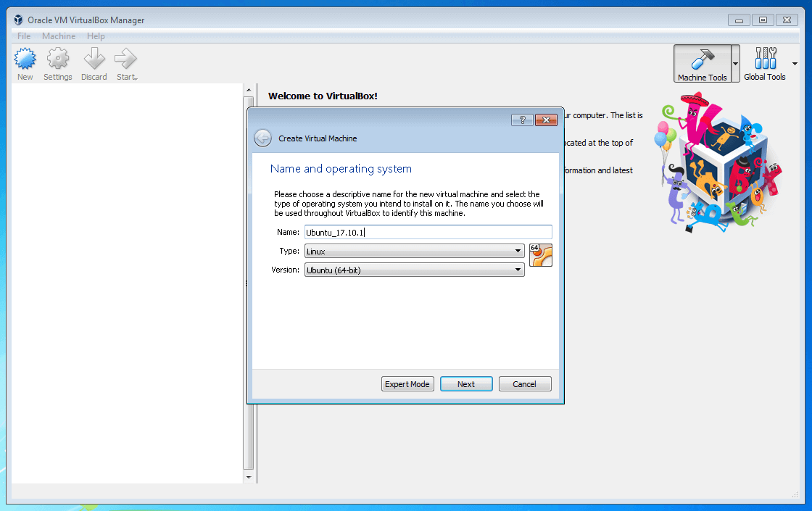Click the Ubuntu 64-bit OS logo
The height and width of the screenshot is (511, 812).
[x=541, y=255]
